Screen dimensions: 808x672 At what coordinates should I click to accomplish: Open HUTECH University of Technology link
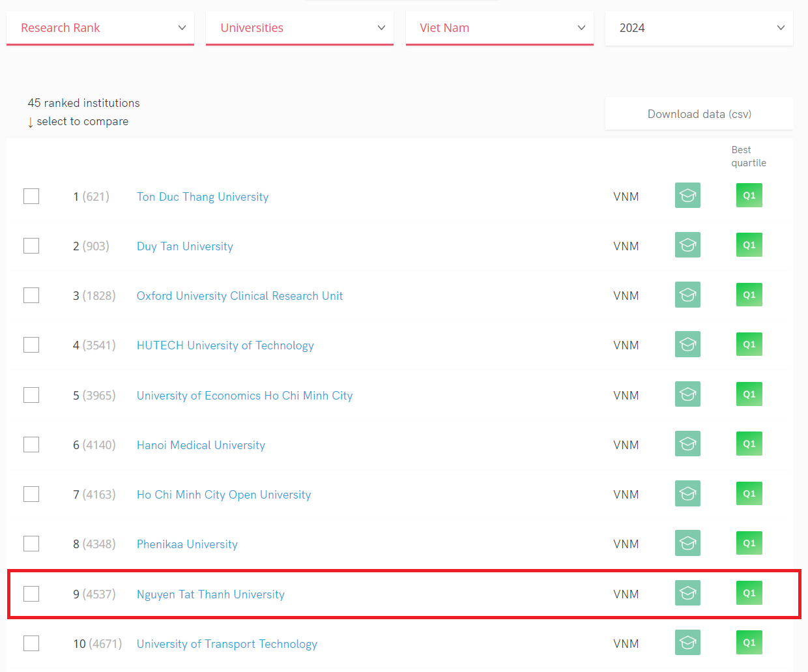[225, 345]
